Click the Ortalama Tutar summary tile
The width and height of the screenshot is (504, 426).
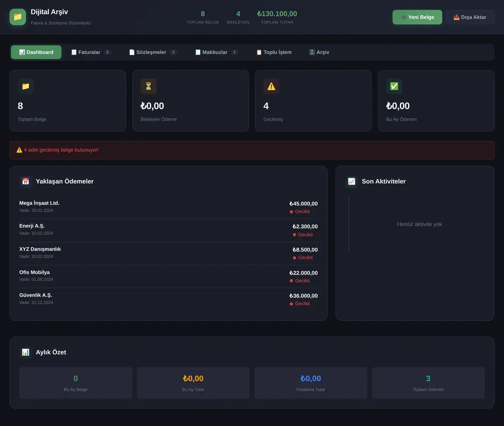[311, 383]
